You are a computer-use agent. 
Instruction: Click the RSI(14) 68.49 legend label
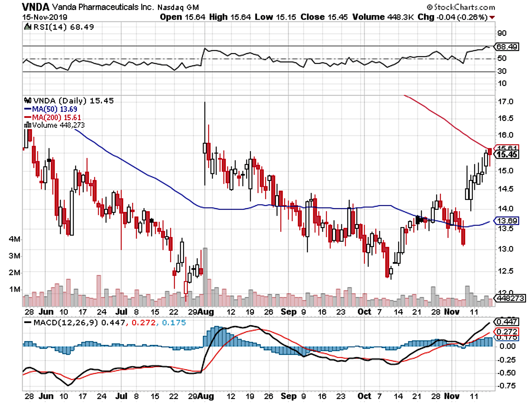tap(64, 27)
